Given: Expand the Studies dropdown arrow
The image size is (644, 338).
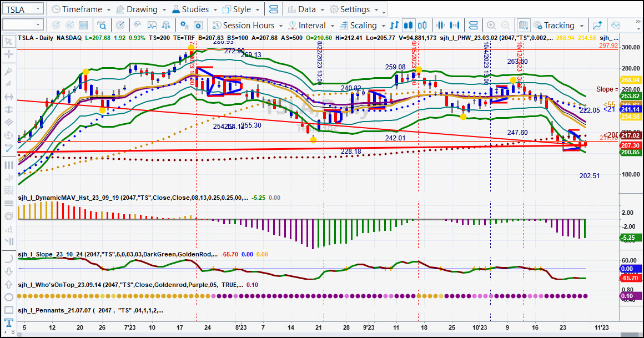Looking at the screenshot, I should [x=215, y=9].
